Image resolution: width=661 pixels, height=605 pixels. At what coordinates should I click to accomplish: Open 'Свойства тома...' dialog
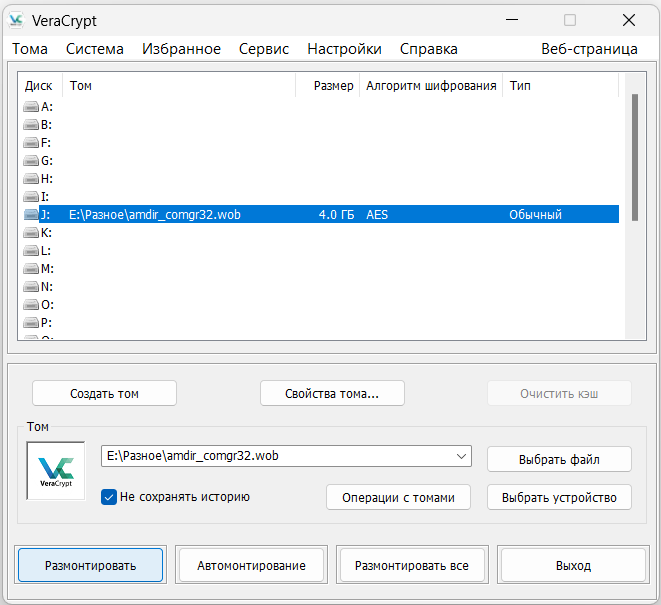click(x=332, y=393)
